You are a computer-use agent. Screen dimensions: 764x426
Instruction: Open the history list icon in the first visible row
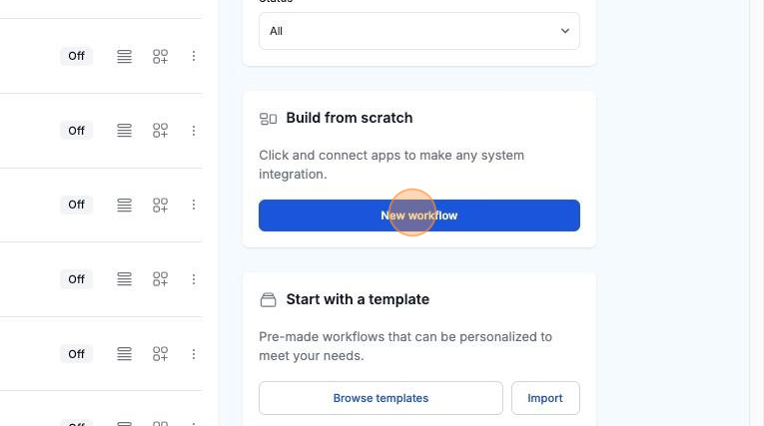coord(124,57)
